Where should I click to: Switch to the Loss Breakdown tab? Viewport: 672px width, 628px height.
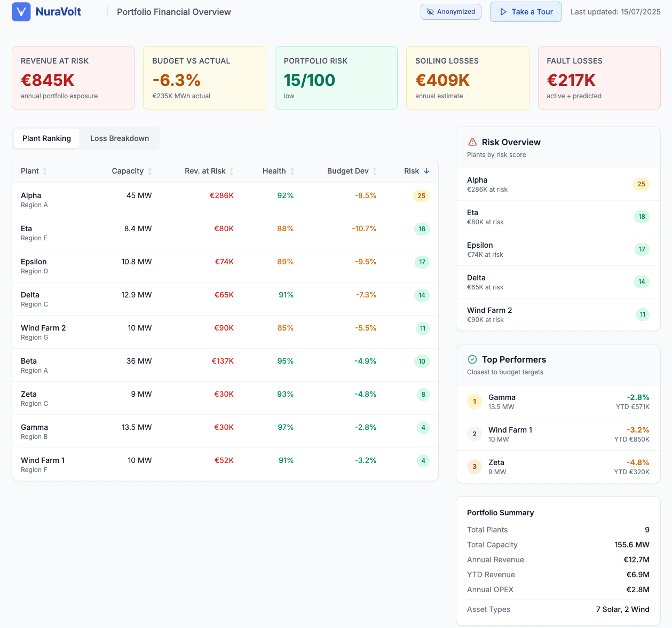(119, 138)
